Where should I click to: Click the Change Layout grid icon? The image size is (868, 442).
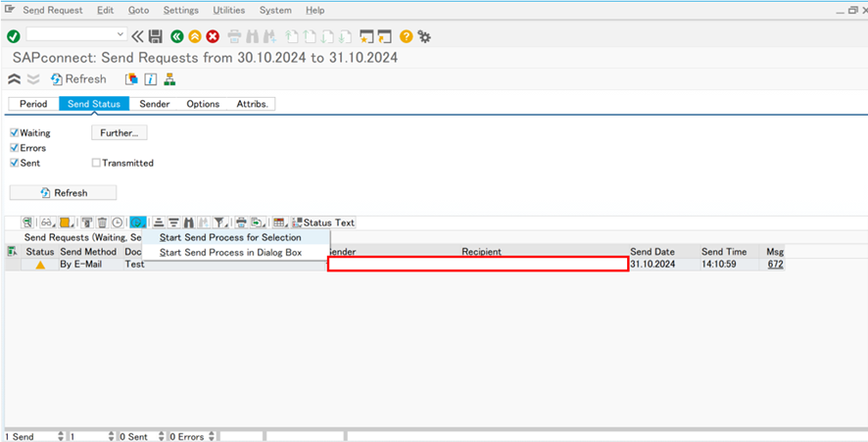click(x=280, y=222)
